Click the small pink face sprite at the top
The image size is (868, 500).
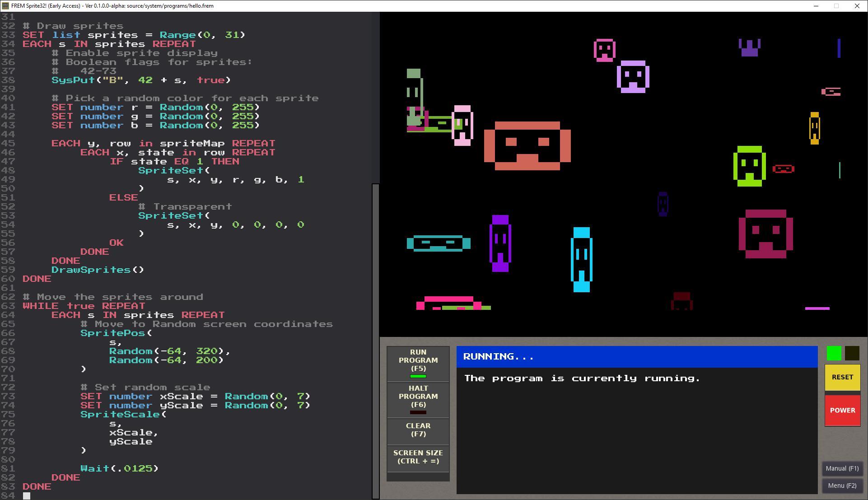click(604, 50)
